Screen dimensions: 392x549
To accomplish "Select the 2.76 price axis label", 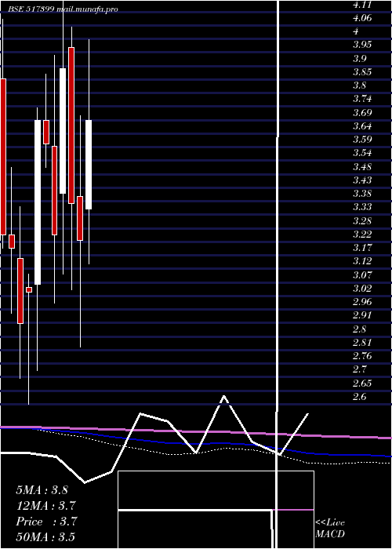I will [362, 356].
